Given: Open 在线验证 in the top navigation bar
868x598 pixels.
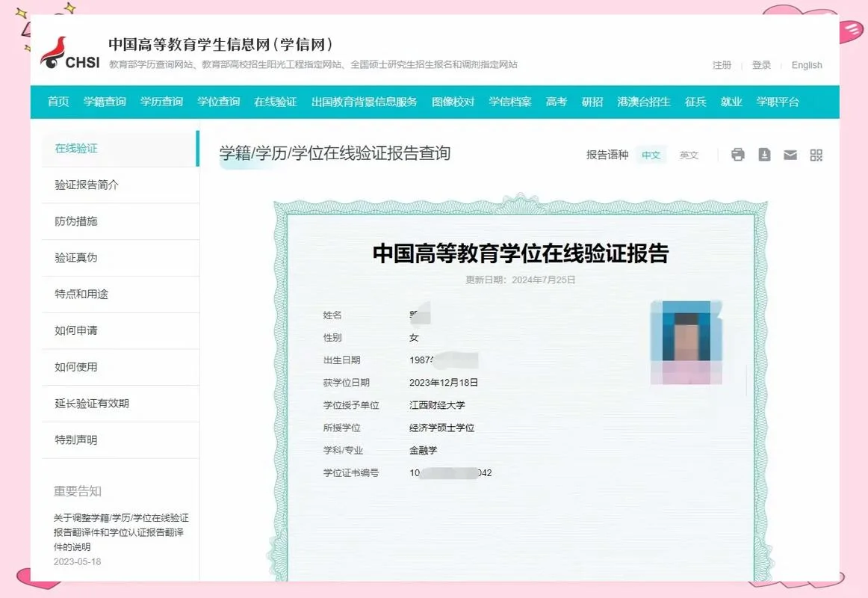Looking at the screenshot, I should [x=276, y=102].
